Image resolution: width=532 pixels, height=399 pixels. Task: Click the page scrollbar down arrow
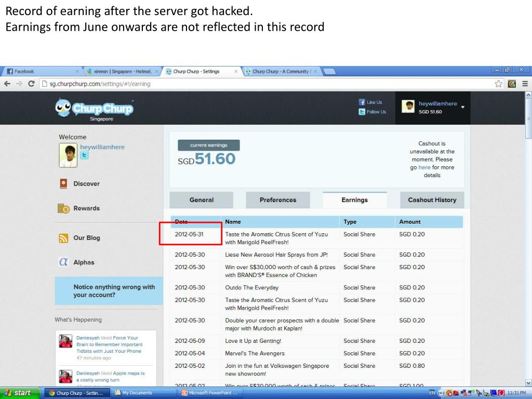[x=528, y=383]
